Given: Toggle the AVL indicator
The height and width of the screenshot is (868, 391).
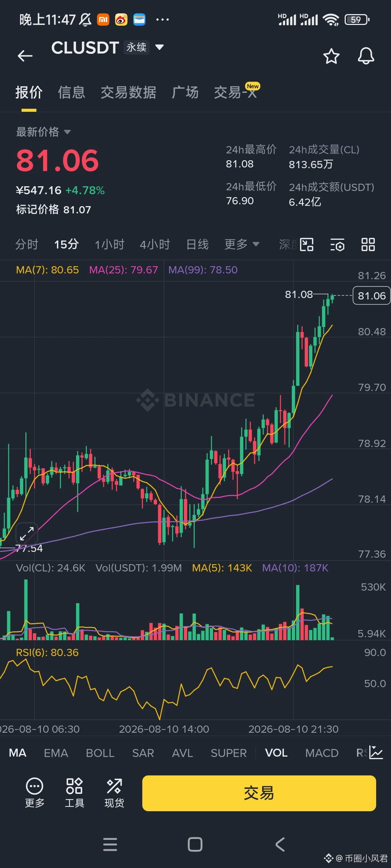Looking at the screenshot, I should (x=182, y=753).
